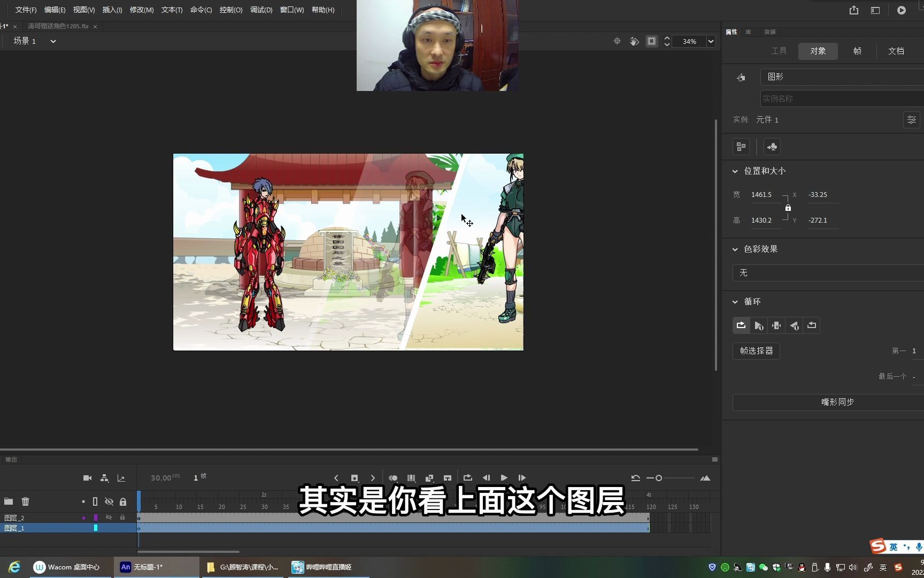
Task: Select the 文档 properties tab
Action: click(896, 51)
